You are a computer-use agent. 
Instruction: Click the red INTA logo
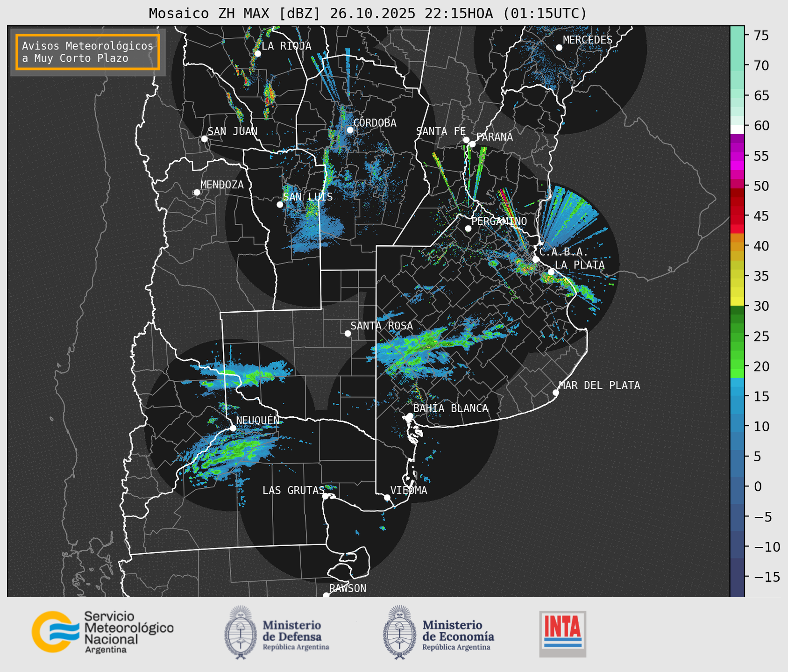(563, 634)
